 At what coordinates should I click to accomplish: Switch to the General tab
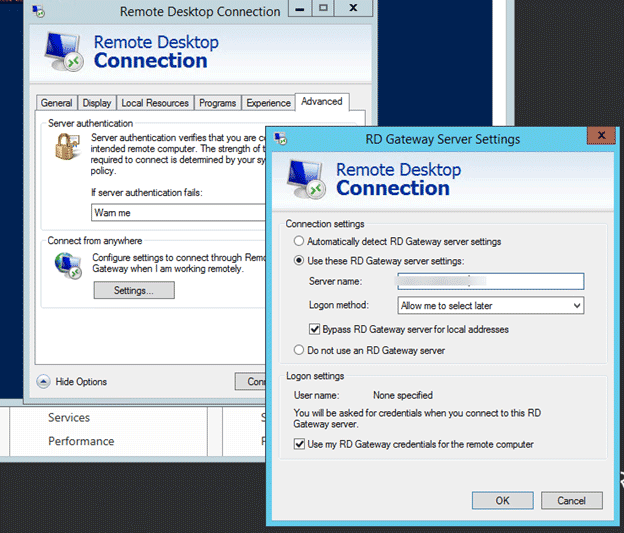click(56, 103)
